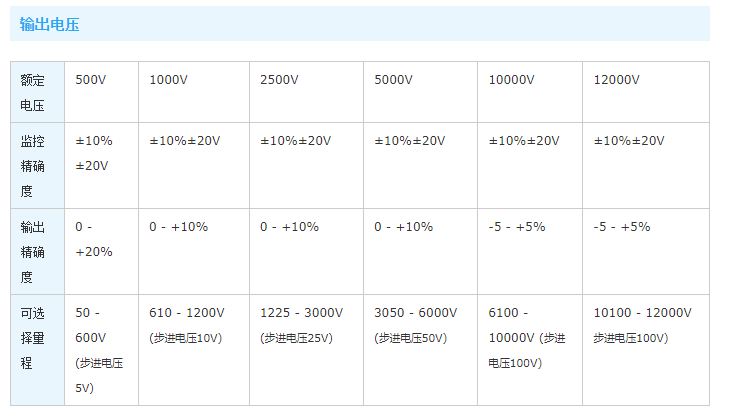Select the 12000V rated voltage cell
732x418 pixels.
coord(617,80)
